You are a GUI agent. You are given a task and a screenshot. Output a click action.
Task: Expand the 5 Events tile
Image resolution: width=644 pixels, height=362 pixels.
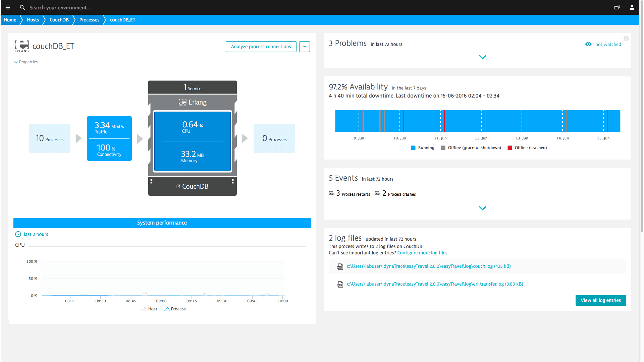pos(482,208)
